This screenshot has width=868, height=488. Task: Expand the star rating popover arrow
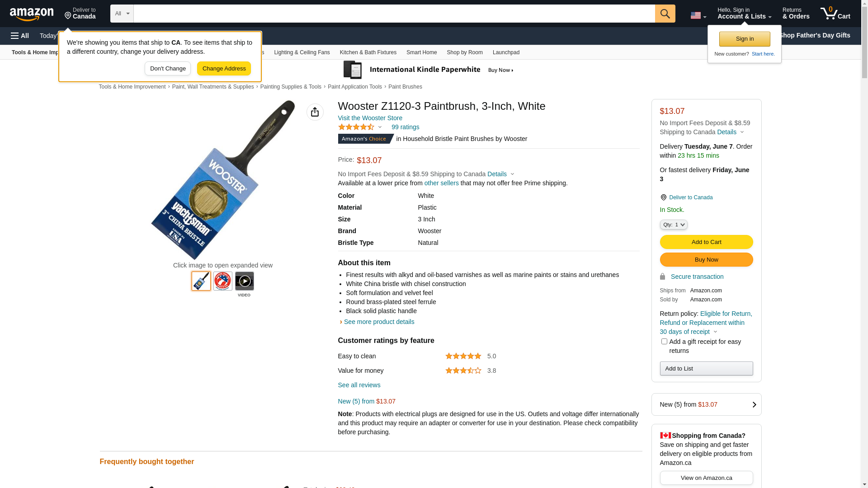tap(380, 127)
